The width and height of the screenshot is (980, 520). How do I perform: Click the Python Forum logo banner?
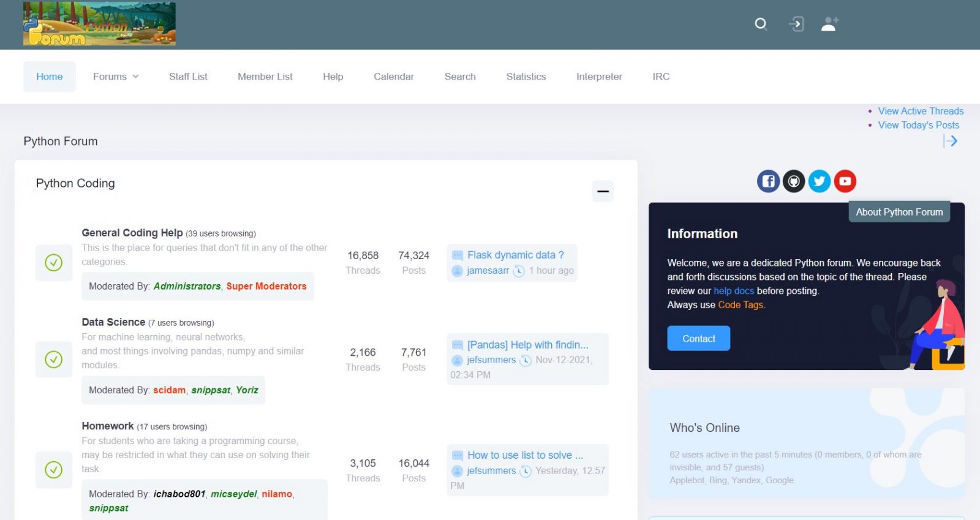coord(99,24)
